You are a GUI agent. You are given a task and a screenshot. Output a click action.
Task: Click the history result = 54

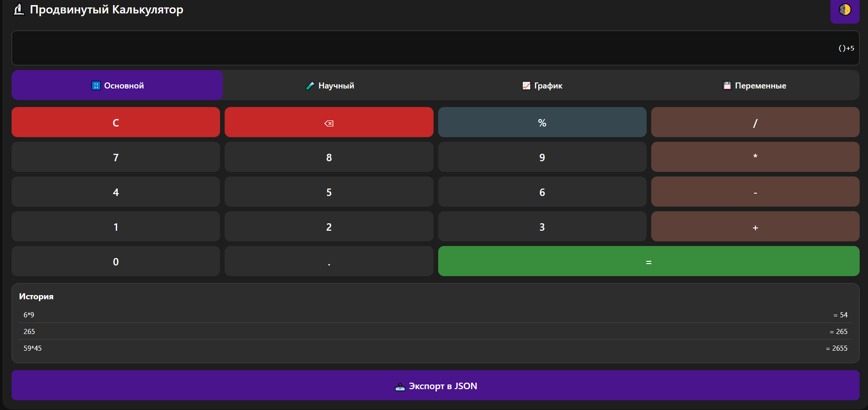[x=840, y=315]
